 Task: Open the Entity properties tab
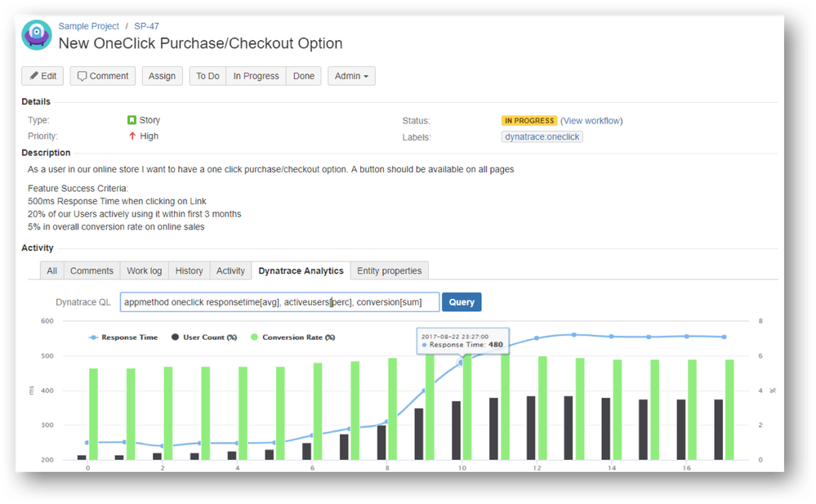click(x=390, y=270)
